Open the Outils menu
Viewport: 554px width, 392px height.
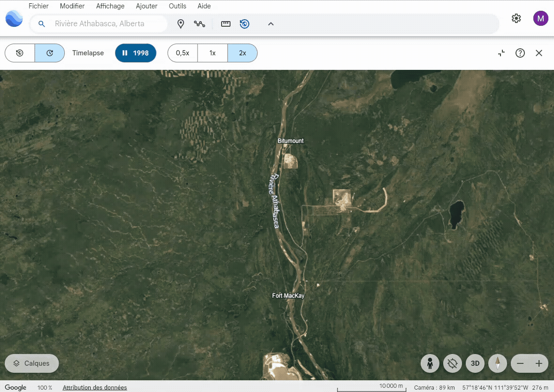pos(177,6)
